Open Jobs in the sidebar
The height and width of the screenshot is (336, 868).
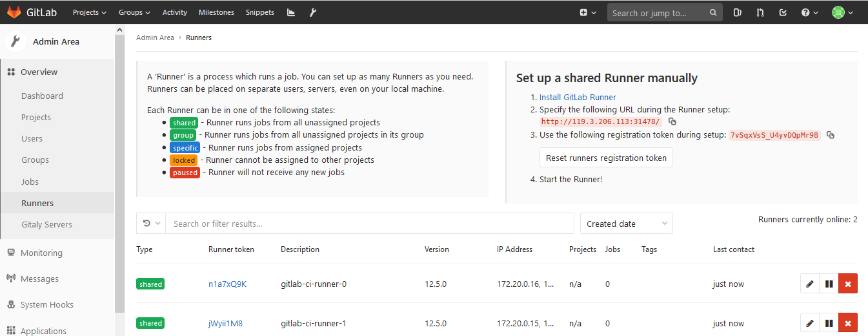coord(30,182)
